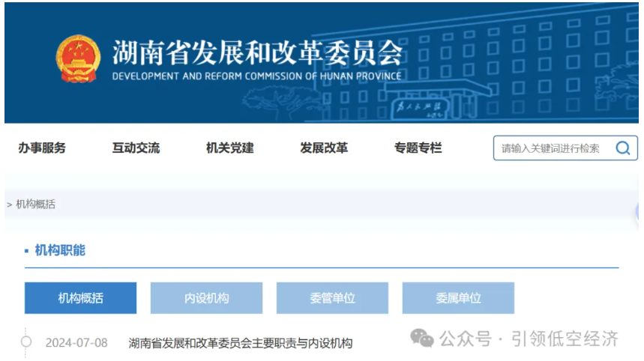The width and height of the screenshot is (644, 361).
Task: Select 发展改革 in the navigation bar
Action: tap(324, 148)
